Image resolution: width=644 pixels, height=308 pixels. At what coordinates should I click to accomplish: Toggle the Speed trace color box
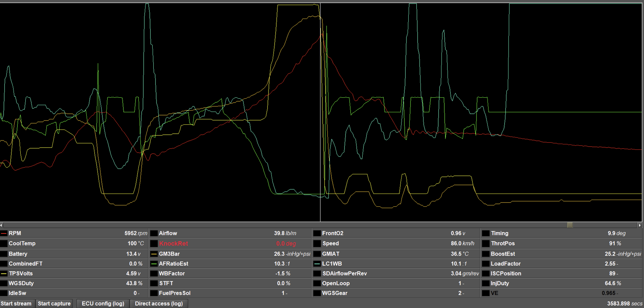tap(317, 243)
